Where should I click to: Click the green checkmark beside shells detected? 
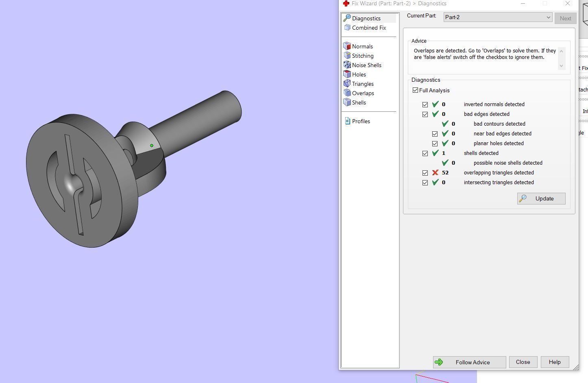tap(435, 153)
